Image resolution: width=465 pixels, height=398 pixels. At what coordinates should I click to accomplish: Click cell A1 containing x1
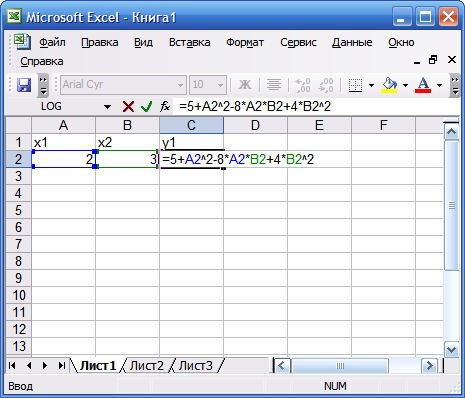[x=63, y=142]
